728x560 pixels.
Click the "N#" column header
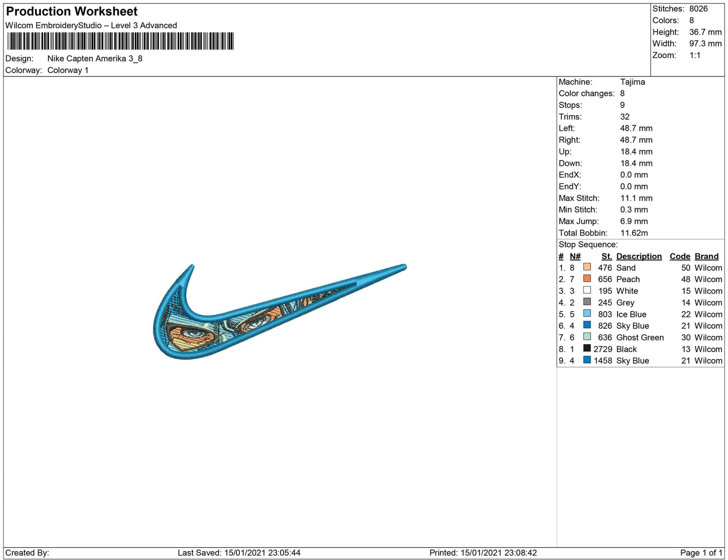tap(575, 256)
